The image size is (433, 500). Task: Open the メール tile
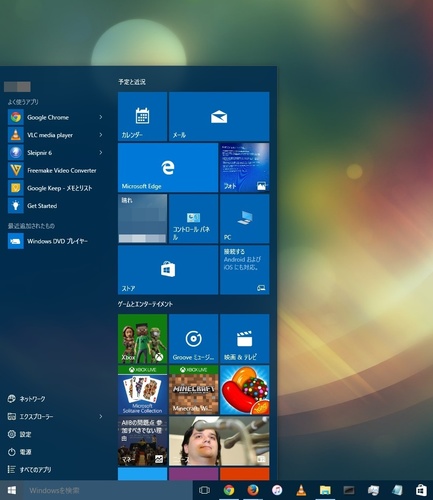point(219,117)
